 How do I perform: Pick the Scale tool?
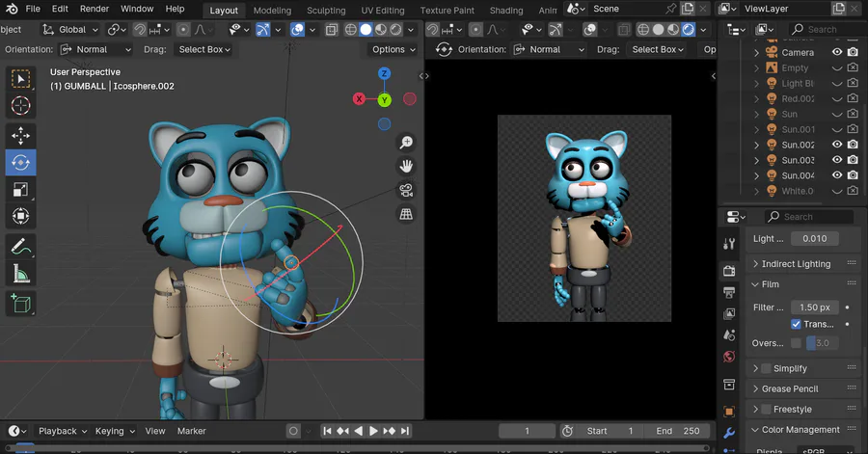pos(21,190)
